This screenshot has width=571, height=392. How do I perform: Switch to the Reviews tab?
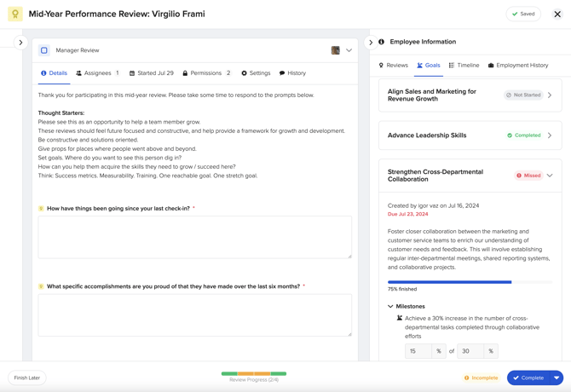pyautogui.click(x=393, y=66)
